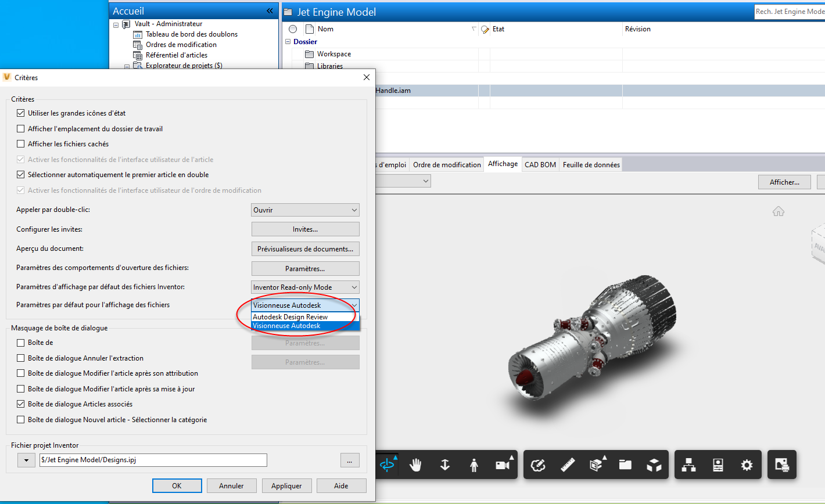The image size is (825, 504).
Task: Select the First Person walk tool
Action: tap(474, 465)
